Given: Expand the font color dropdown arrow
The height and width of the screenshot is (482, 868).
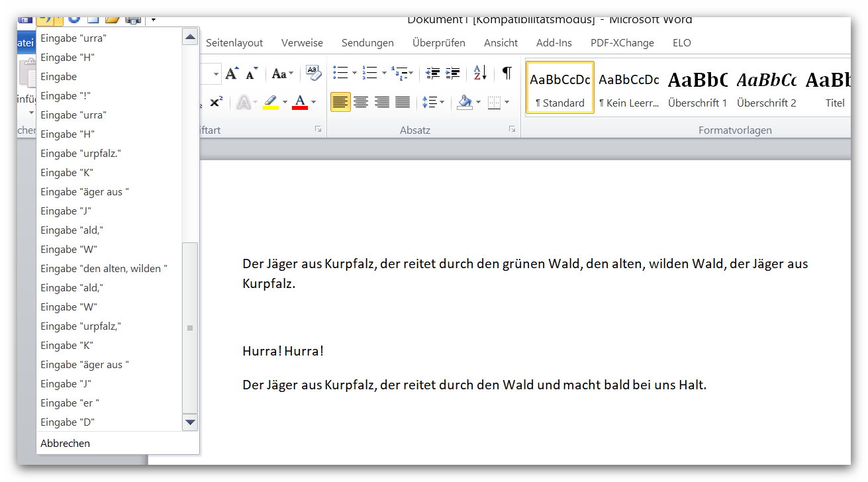Looking at the screenshot, I should [x=313, y=102].
